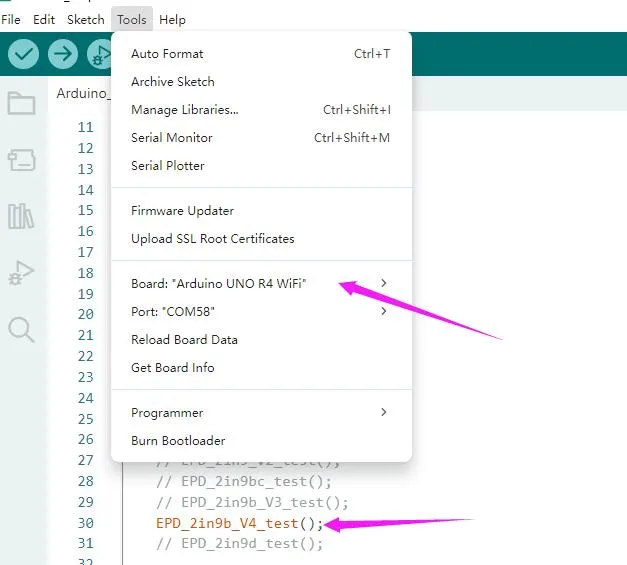Click commented line EPD_2in9d_test();

coord(239,544)
